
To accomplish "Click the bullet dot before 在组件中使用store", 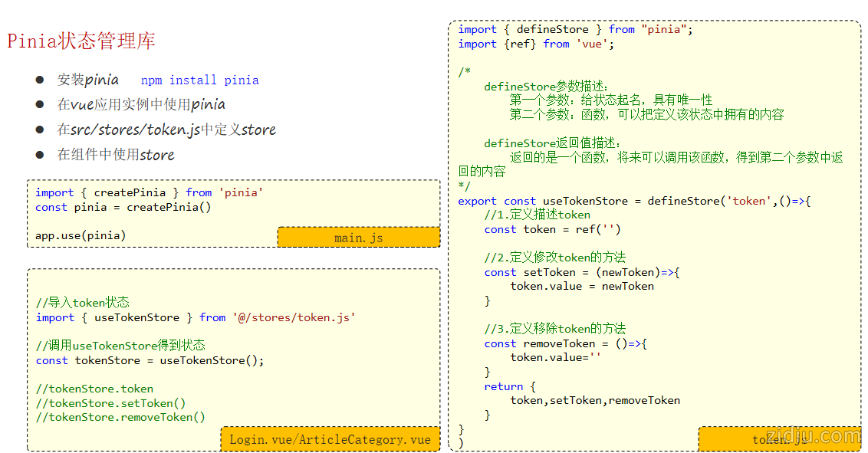I will point(40,155).
